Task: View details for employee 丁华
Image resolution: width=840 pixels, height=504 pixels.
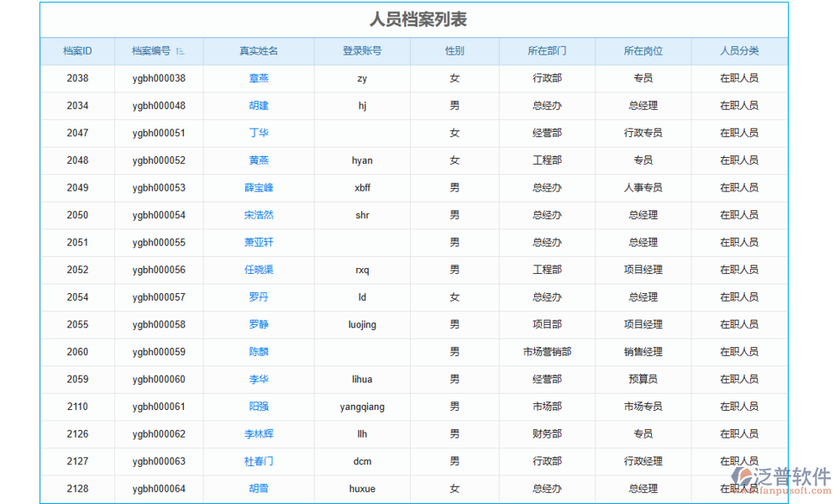Action: point(258,133)
